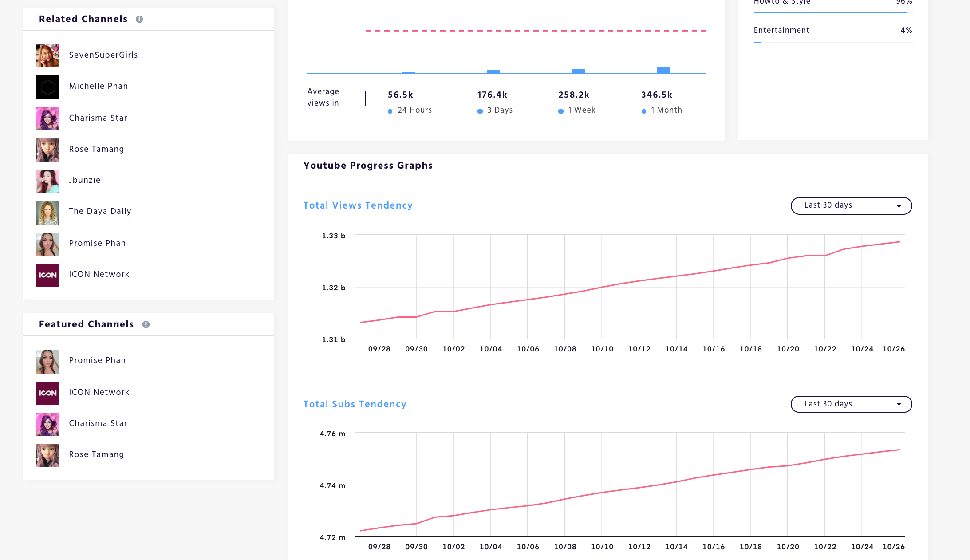This screenshot has width=970, height=560.
Task: Click info icon beside Related Channels
Action: (x=139, y=19)
